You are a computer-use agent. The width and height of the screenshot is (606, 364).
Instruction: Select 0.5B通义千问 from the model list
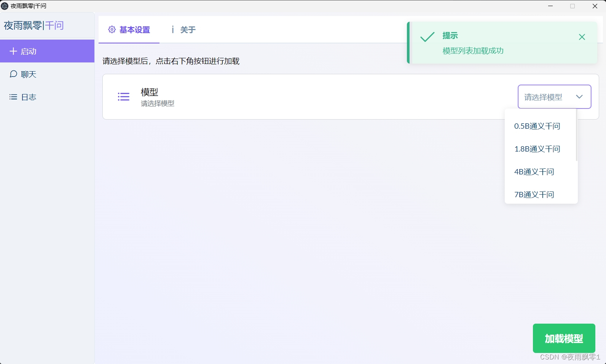click(537, 126)
